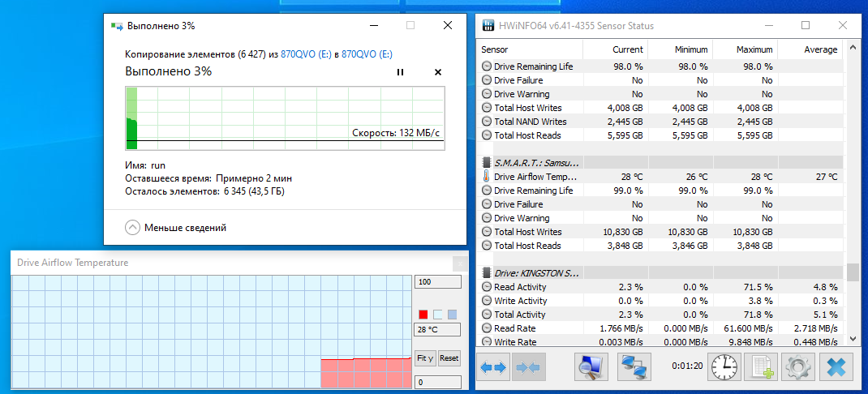Cancel the copy with the X beside pause
The image size is (868, 394).
(438, 72)
